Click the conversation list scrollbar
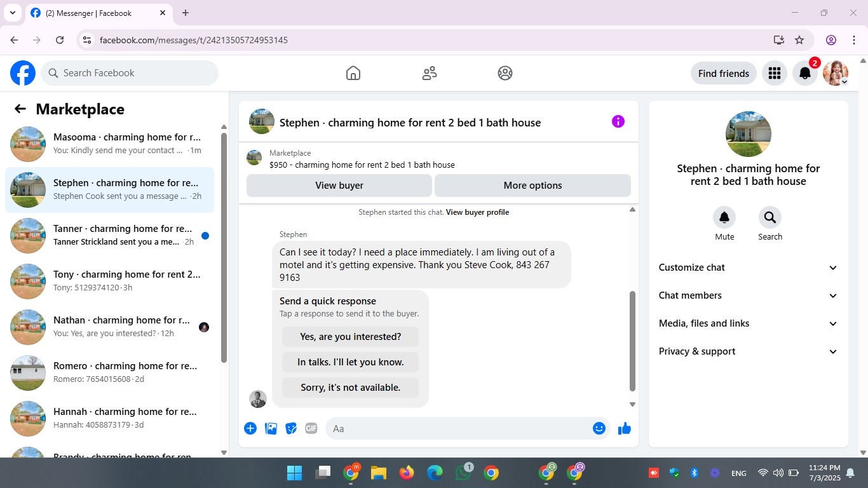 point(224,248)
